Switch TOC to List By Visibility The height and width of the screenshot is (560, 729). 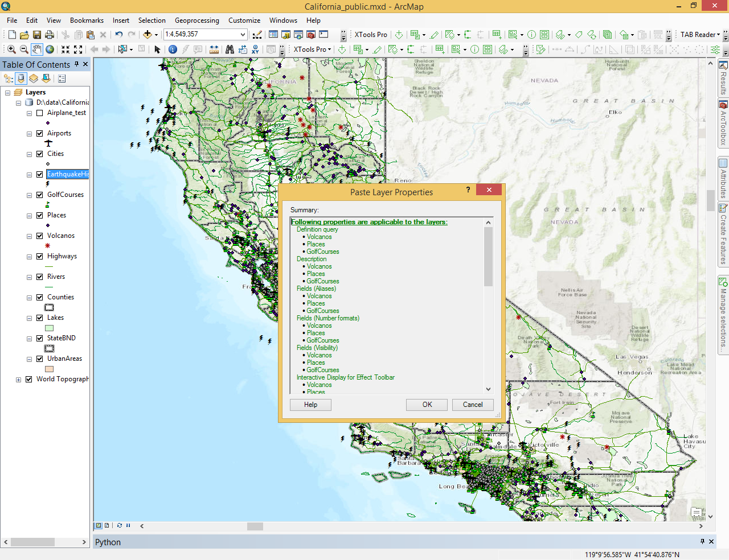pos(34,78)
